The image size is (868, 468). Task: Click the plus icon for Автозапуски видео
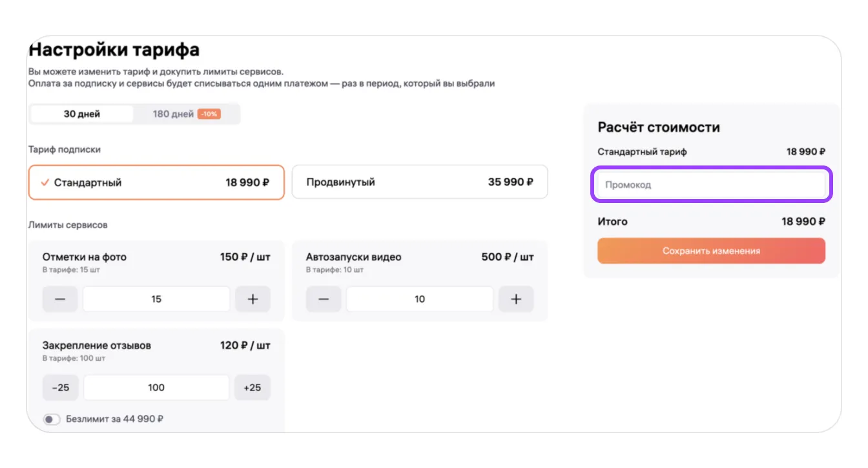pyautogui.click(x=516, y=299)
